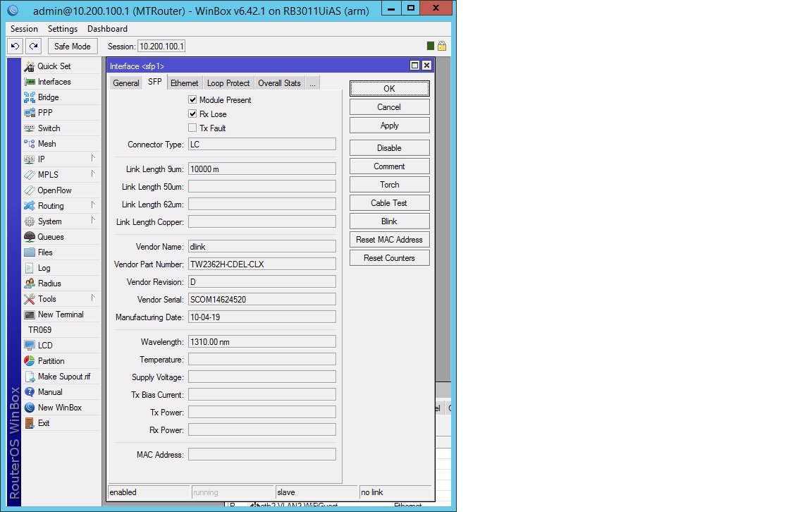Click the Redo toolbar arrow
This screenshot has width=812, height=512.
click(34, 46)
